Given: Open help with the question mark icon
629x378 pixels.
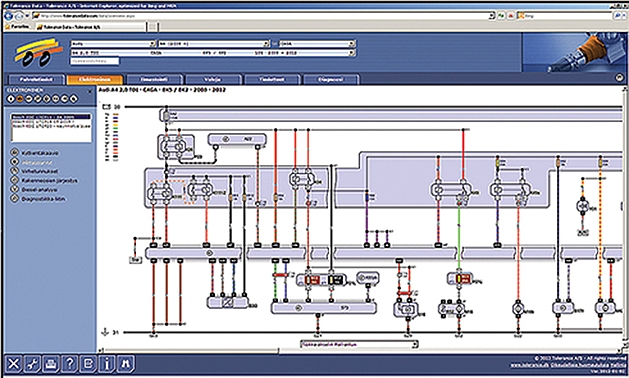Looking at the screenshot, I should coord(69,364).
